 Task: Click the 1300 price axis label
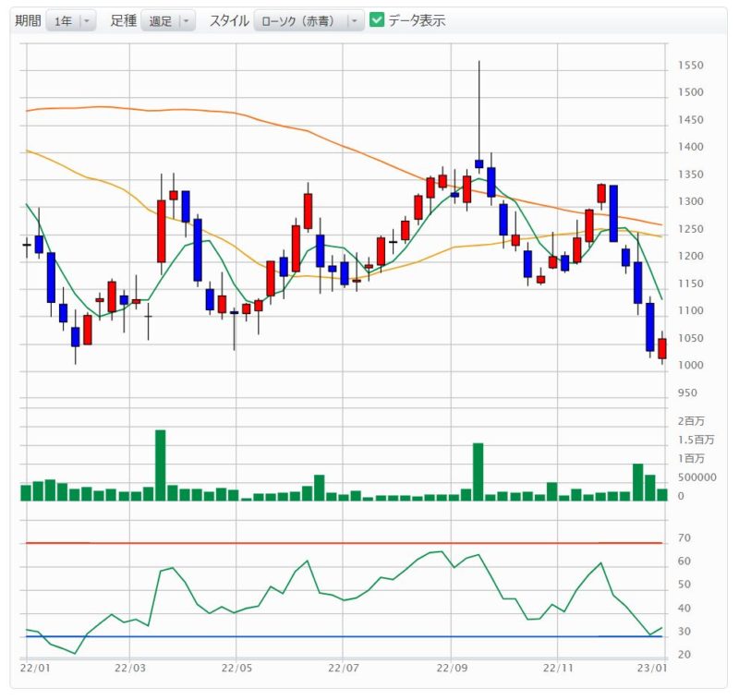(x=690, y=201)
